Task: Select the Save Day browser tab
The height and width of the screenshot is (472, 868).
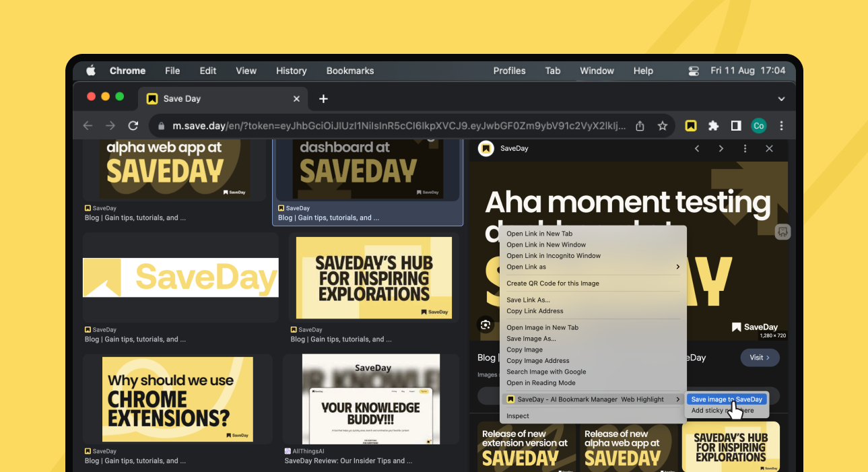Action: [222, 98]
